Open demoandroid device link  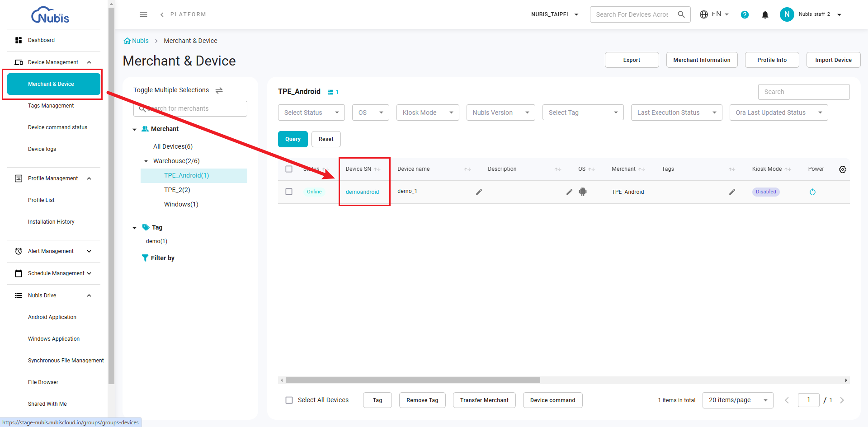pyautogui.click(x=362, y=192)
